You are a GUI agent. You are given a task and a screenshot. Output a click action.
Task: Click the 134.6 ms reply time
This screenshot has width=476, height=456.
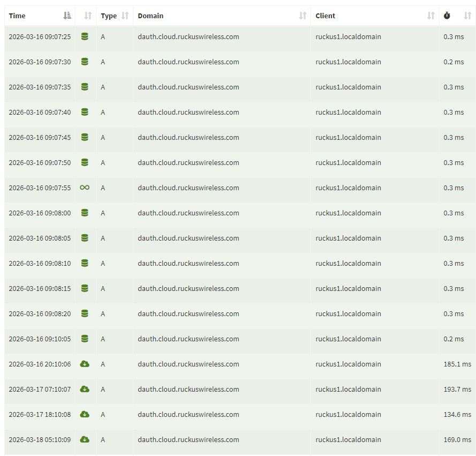(x=457, y=414)
